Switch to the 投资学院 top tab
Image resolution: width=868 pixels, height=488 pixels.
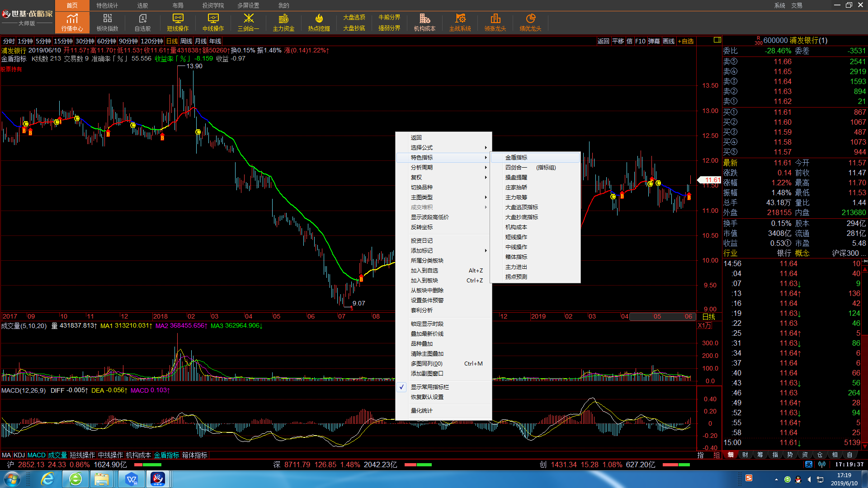(213, 5)
